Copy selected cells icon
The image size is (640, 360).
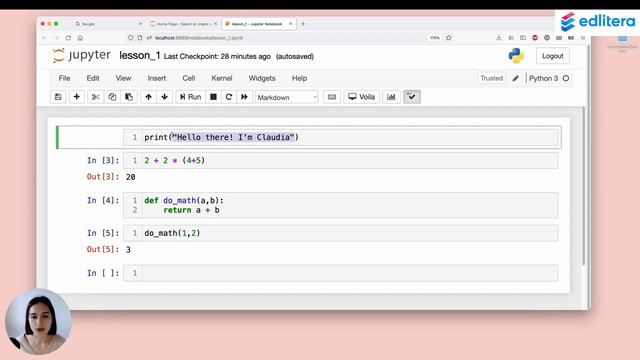pos(112,97)
